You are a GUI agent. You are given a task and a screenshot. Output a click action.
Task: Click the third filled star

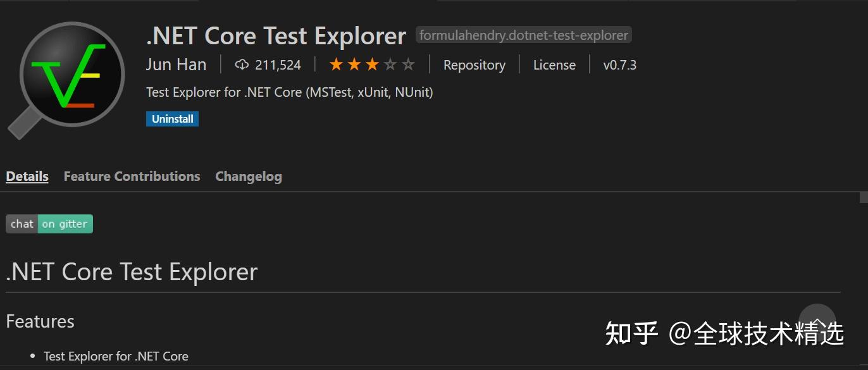point(371,64)
